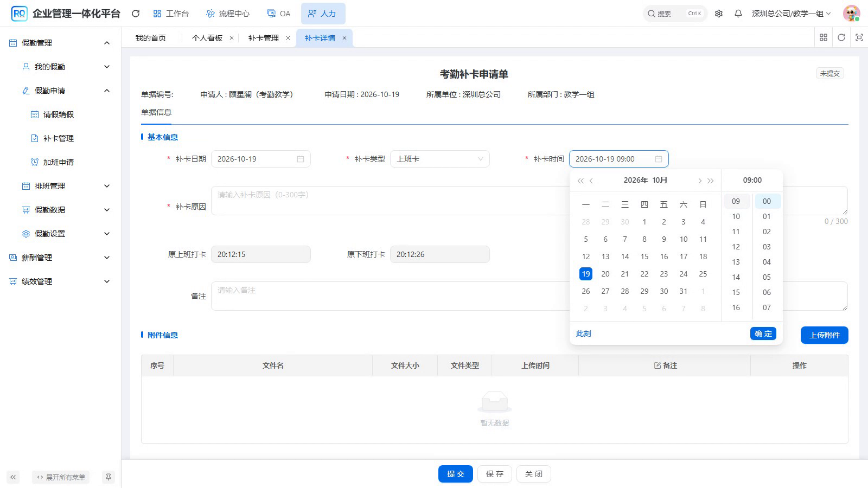The height and width of the screenshot is (488, 868).
Task: Click the 上传附件 button
Action: [x=825, y=335]
